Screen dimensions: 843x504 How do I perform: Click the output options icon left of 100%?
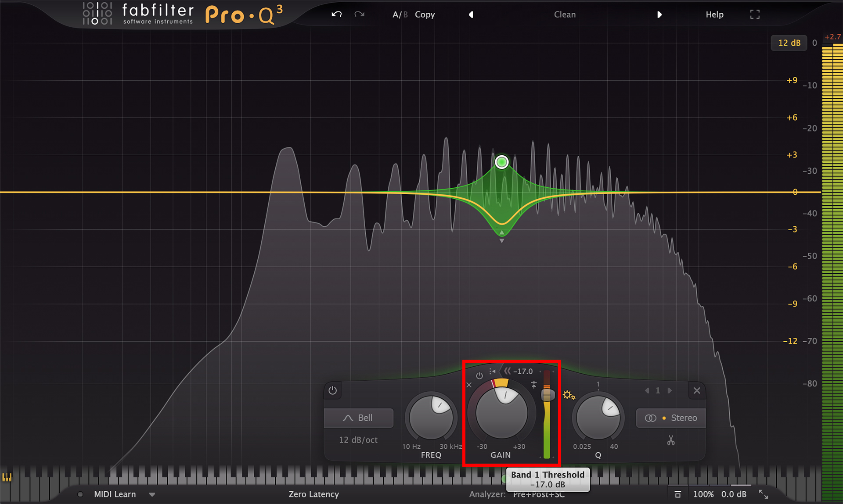[x=677, y=494]
